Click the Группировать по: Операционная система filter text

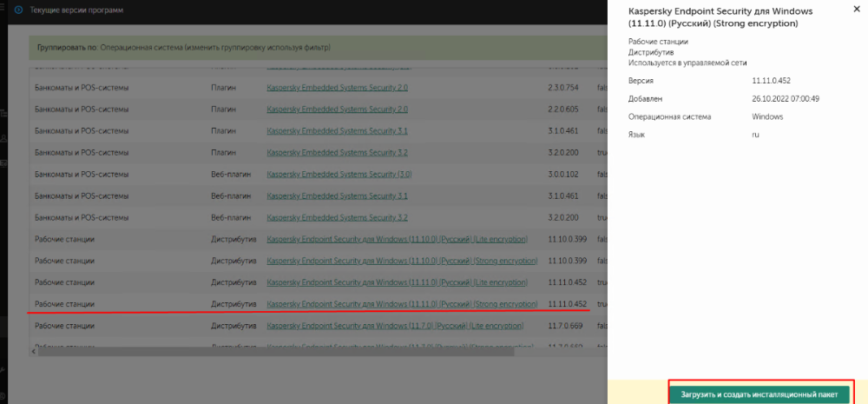184,48
